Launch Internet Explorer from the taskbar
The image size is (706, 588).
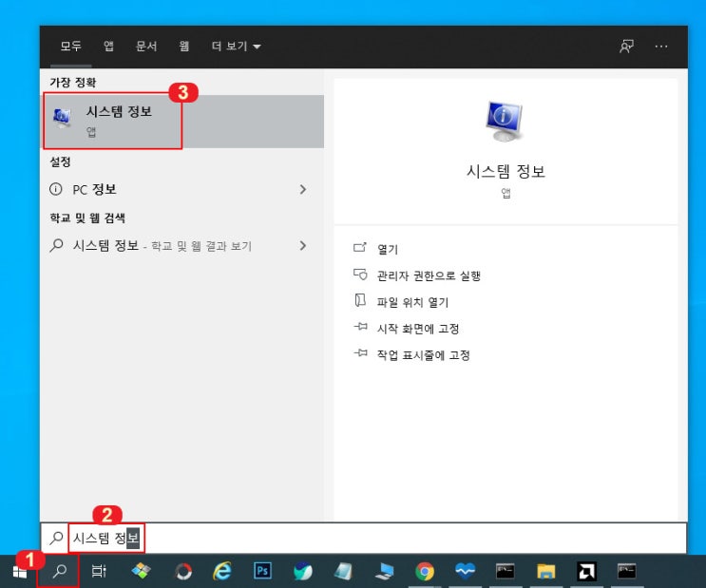coord(222,571)
